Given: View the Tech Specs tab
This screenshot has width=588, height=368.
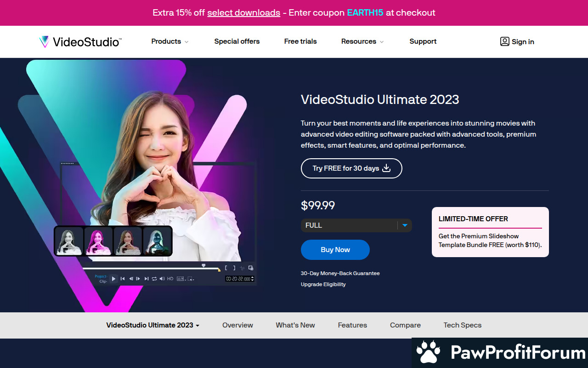Looking at the screenshot, I should 463,325.
